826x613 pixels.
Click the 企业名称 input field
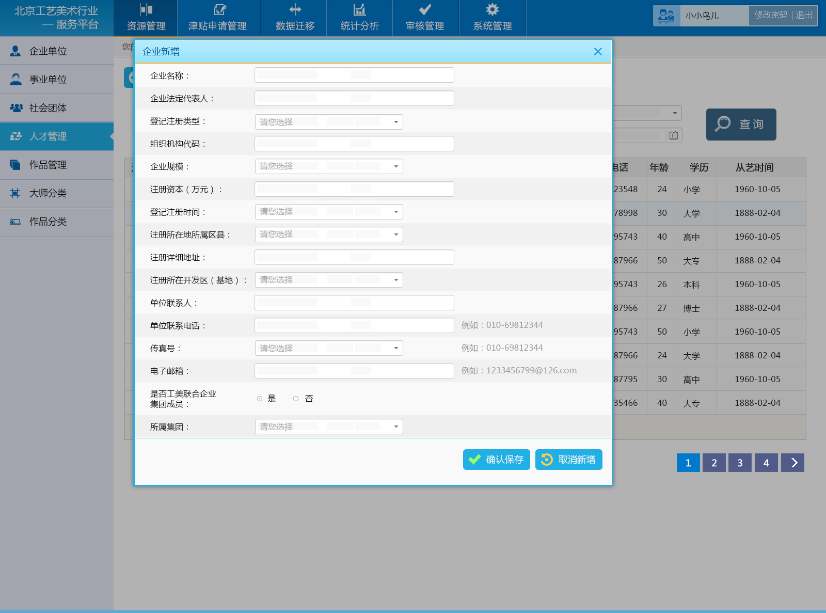click(x=354, y=75)
